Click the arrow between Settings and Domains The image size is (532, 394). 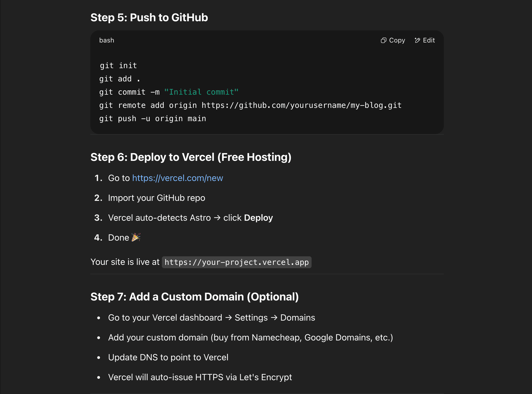coord(274,318)
